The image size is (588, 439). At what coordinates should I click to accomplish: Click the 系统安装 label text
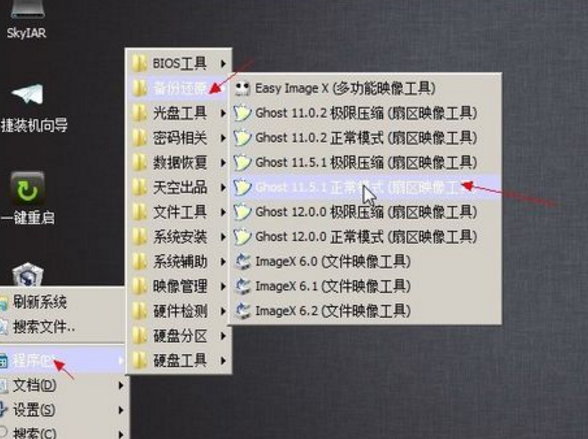(180, 237)
